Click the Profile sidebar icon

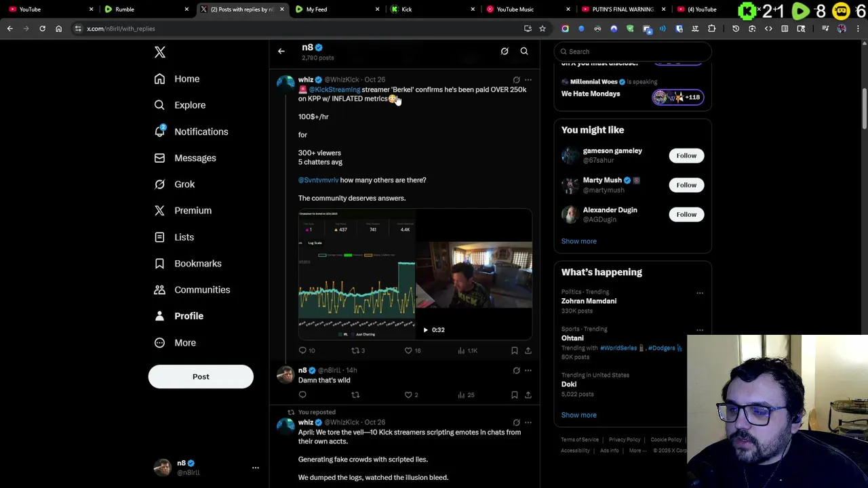click(x=159, y=317)
